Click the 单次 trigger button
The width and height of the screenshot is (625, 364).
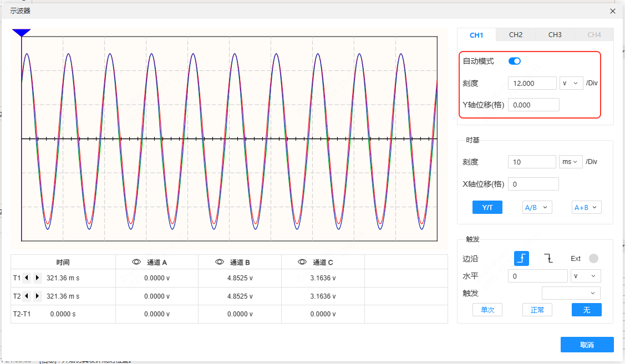click(x=487, y=310)
